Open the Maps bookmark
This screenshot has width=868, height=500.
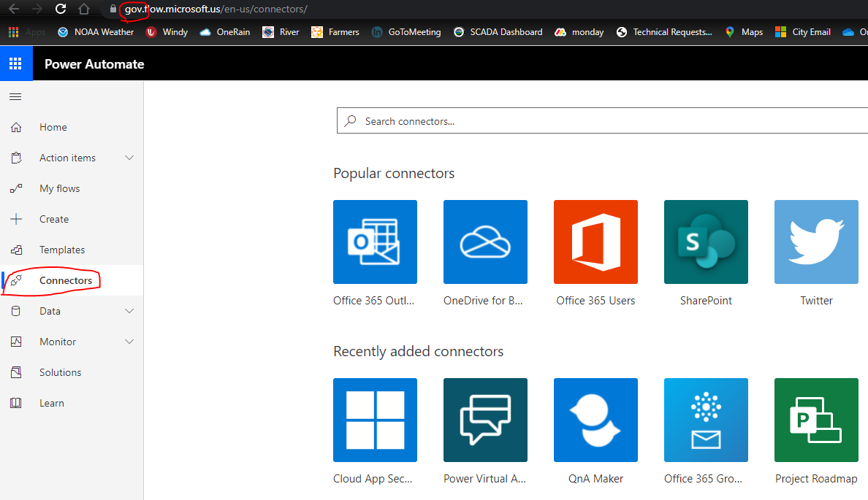[744, 32]
